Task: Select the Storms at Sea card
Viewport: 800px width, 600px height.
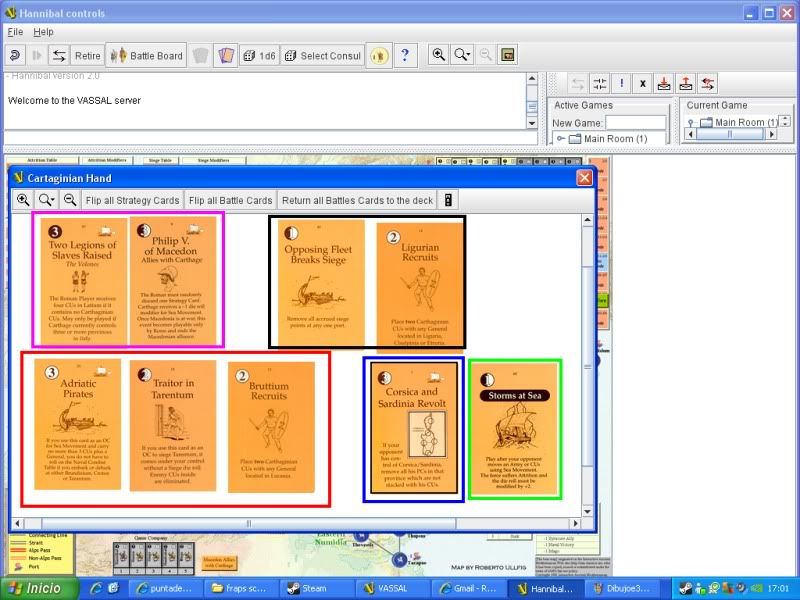Action: pyautogui.click(x=514, y=430)
